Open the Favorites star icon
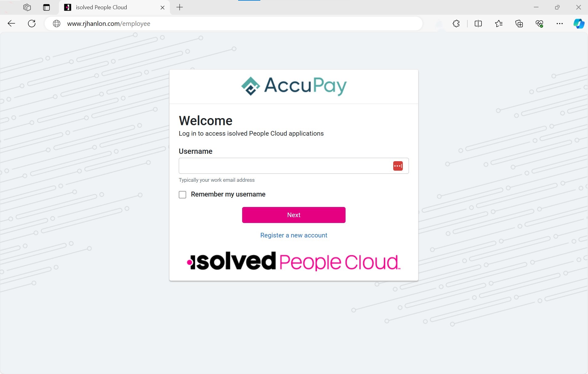 499,24
